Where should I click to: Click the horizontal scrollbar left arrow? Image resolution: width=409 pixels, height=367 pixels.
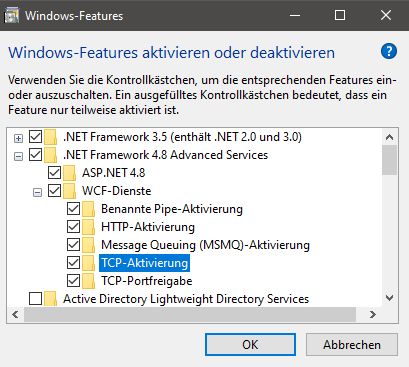click(15, 314)
